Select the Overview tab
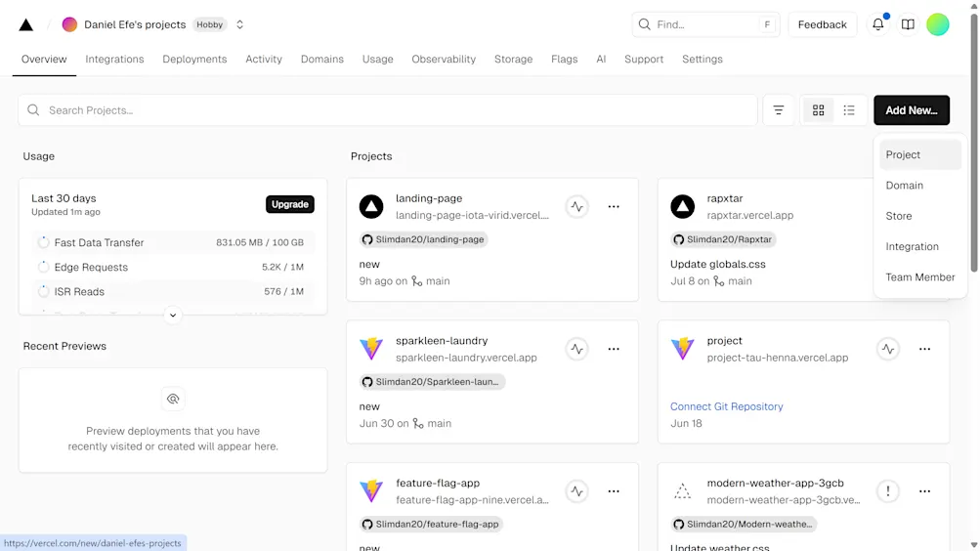This screenshot has width=980, height=551. coord(44,59)
